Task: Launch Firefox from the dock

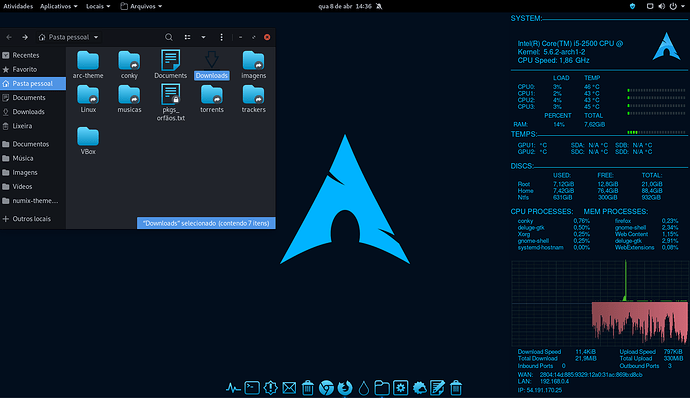Action: [345, 388]
